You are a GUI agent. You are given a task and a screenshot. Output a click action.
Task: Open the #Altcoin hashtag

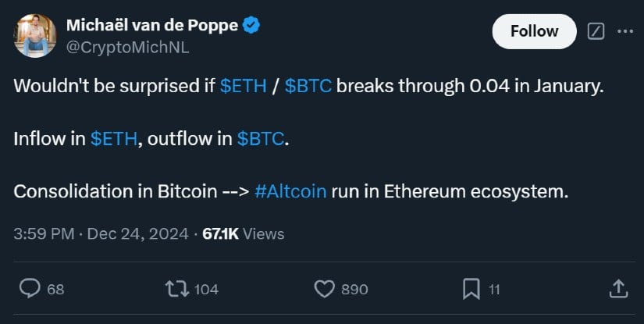pyautogui.click(x=290, y=191)
